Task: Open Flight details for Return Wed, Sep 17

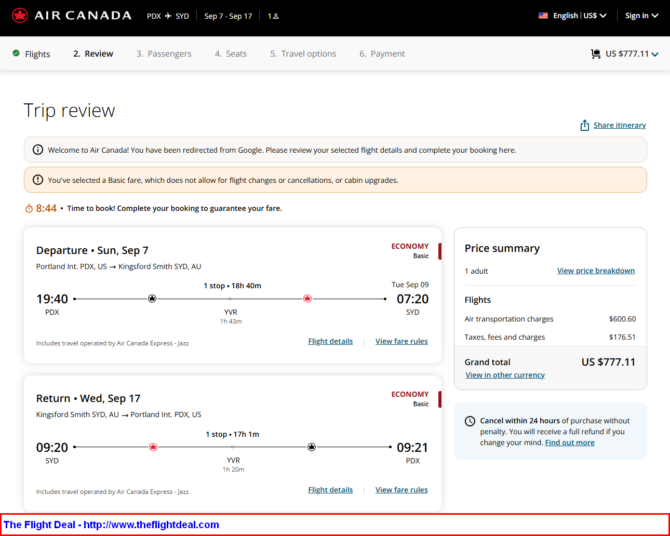Action: click(x=330, y=490)
